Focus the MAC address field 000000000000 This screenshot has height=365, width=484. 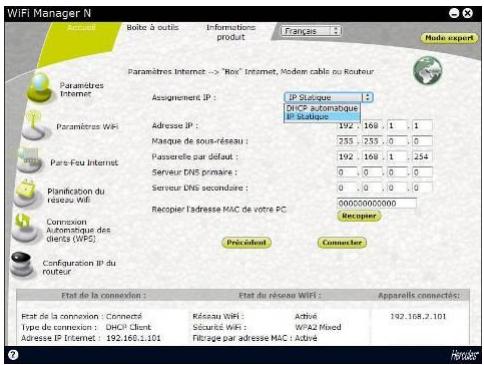coord(377,203)
